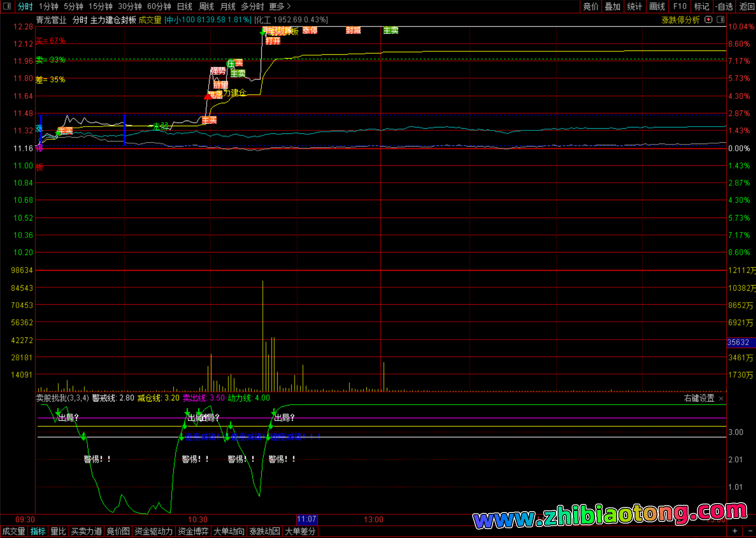This screenshot has height=538, width=756.
Task: Open the 叠加 overlay option
Action: 612,6
